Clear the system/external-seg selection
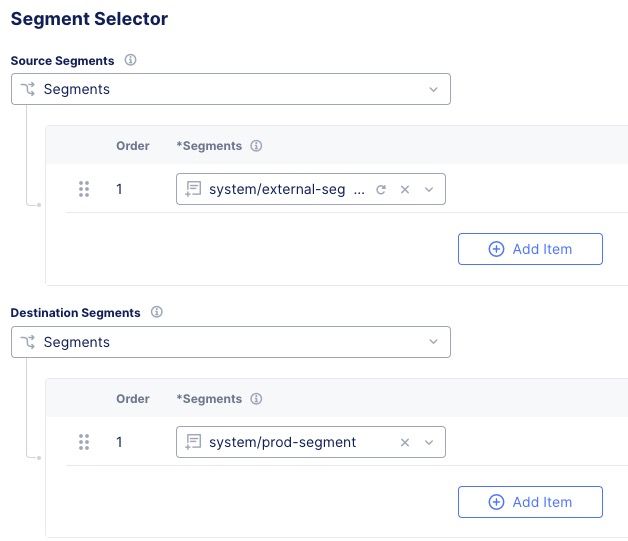This screenshot has width=628, height=541. pyautogui.click(x=405, y=189)
